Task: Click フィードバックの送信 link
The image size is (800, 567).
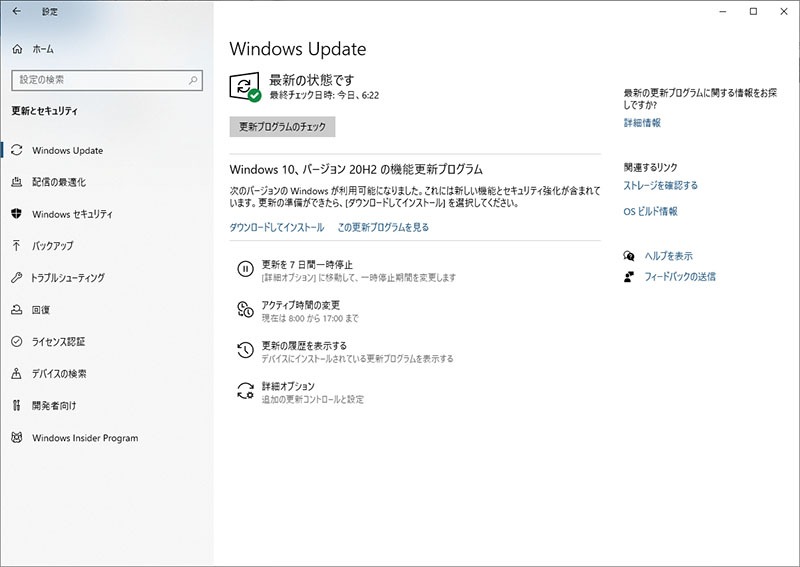Action: [x=680, y=277]
